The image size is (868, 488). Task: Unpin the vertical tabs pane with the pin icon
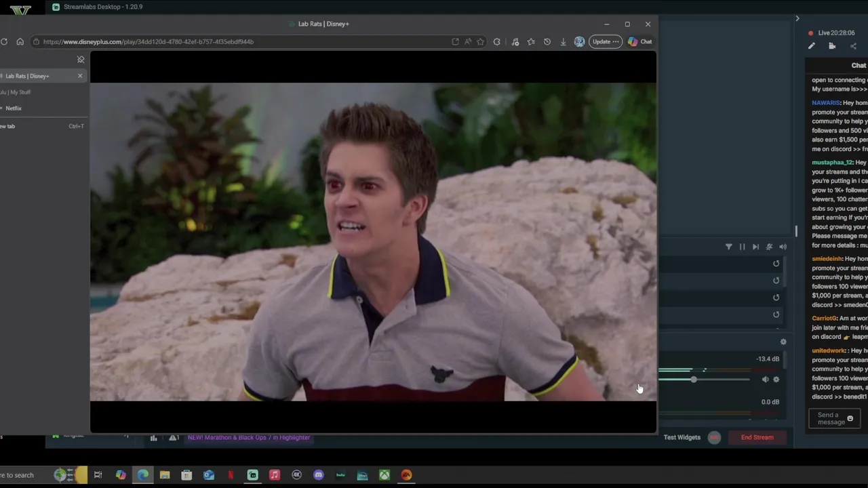[81, 60]
